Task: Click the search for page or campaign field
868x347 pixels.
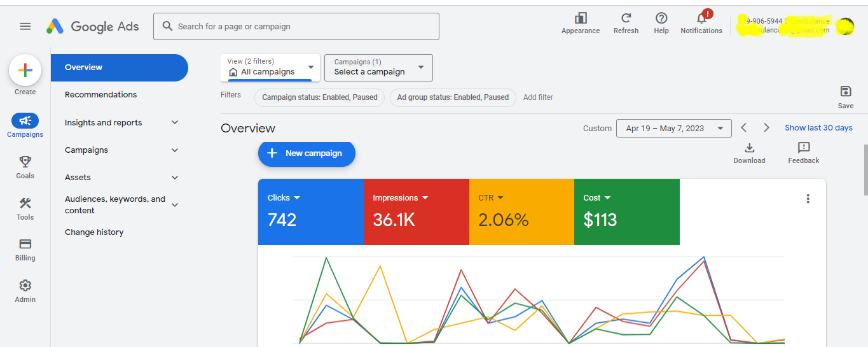Action: click(296, 27)
